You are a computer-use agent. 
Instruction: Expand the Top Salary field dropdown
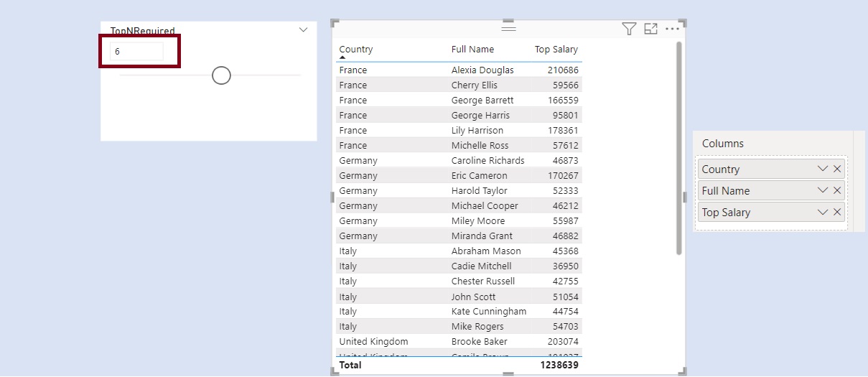(x=823, y=213)
